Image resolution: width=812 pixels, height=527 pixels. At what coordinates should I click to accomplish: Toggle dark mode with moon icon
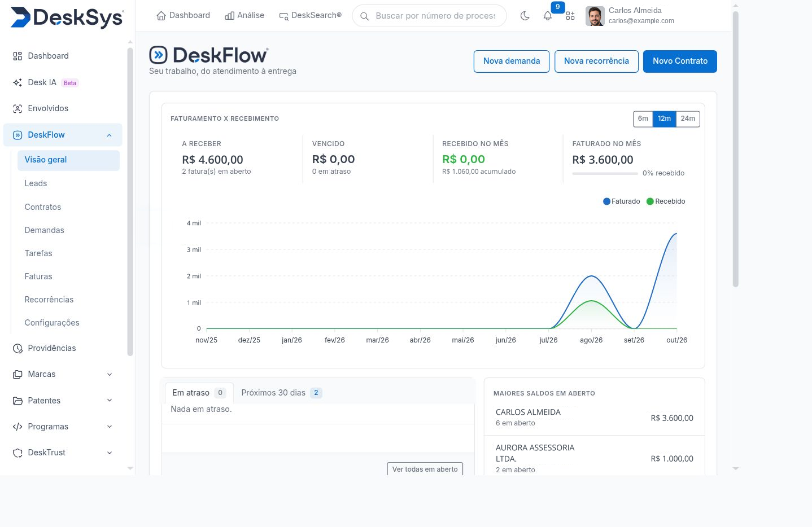tap(525, 16)
